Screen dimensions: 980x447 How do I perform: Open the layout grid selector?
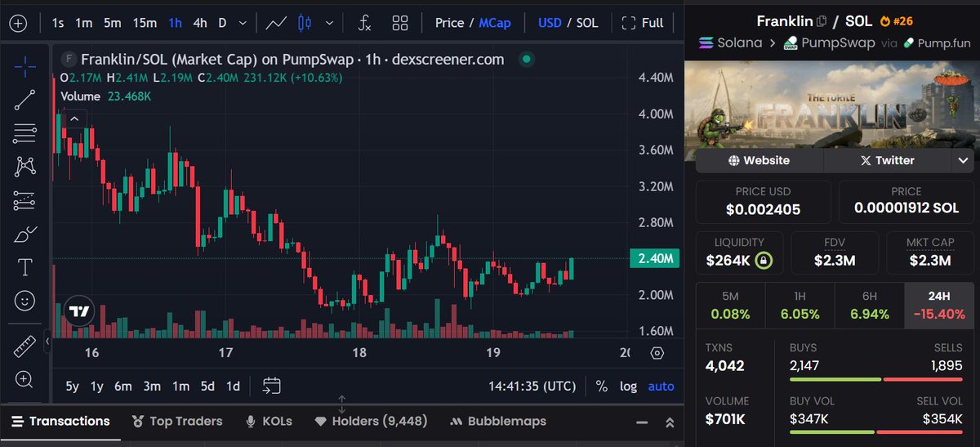click(x=400, y=23)
